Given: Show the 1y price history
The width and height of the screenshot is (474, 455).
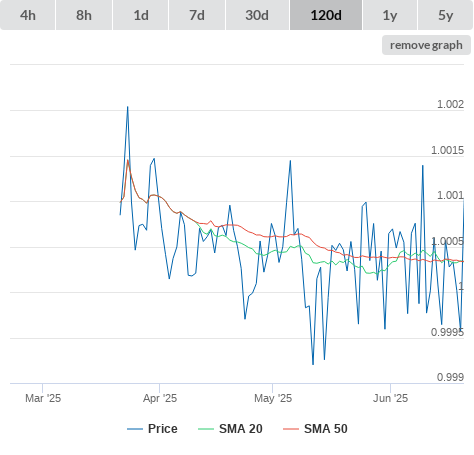Looking at the screenshot, I should click(390, 15).
